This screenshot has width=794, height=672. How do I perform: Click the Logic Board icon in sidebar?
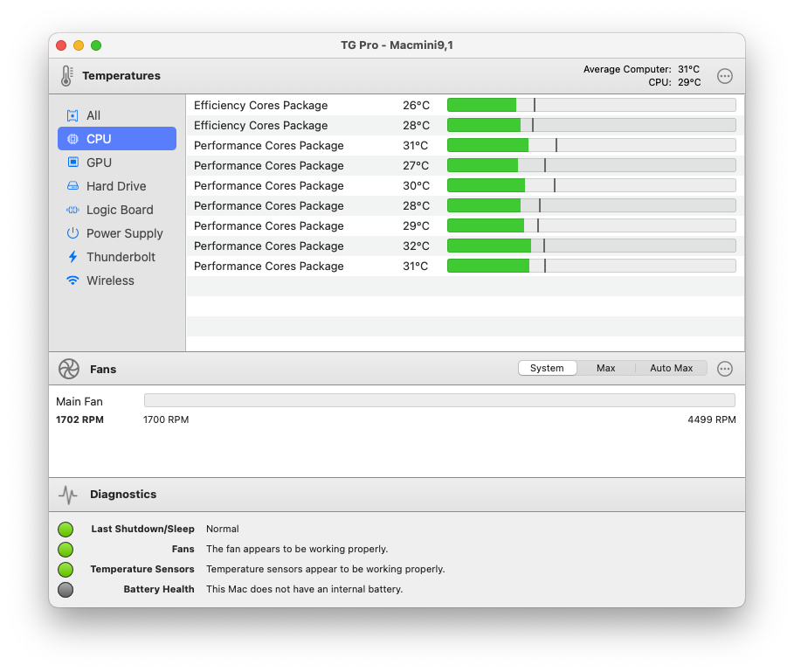pyautogui.click(x=72, y=210)
